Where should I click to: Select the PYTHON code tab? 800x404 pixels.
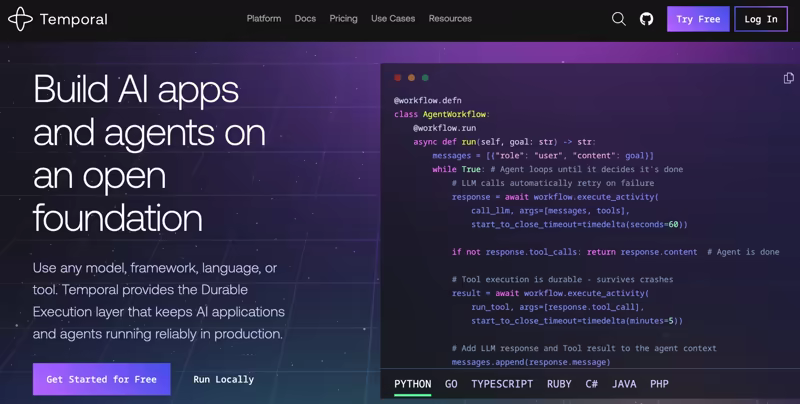tap(413, 384)
